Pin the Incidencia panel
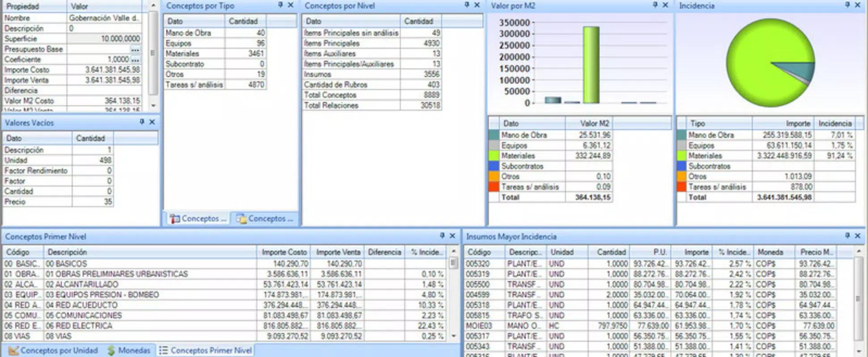This screenshot has width=868, height=357. click(x=847, y=5)
